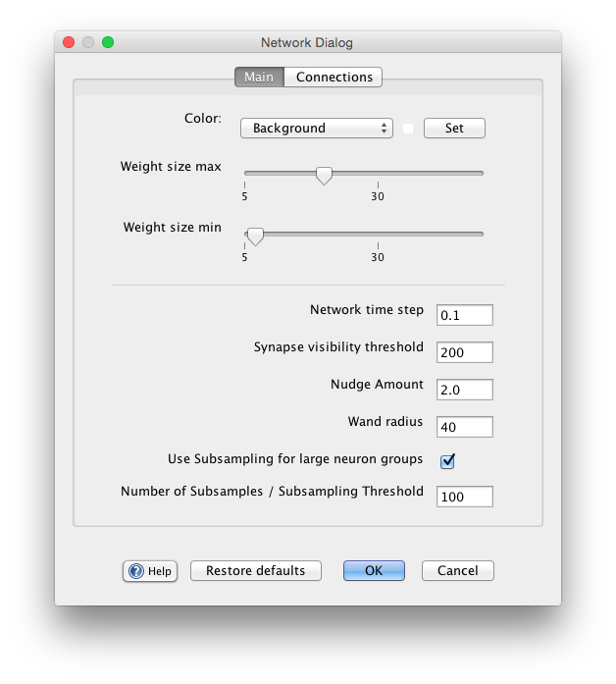
Task: Click the white color swatch preview
Action: (408, 129)
